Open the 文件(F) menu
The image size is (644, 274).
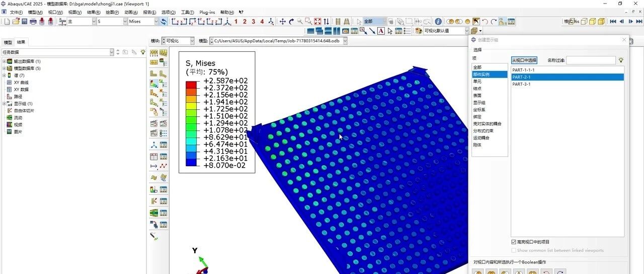coord(17,12)
